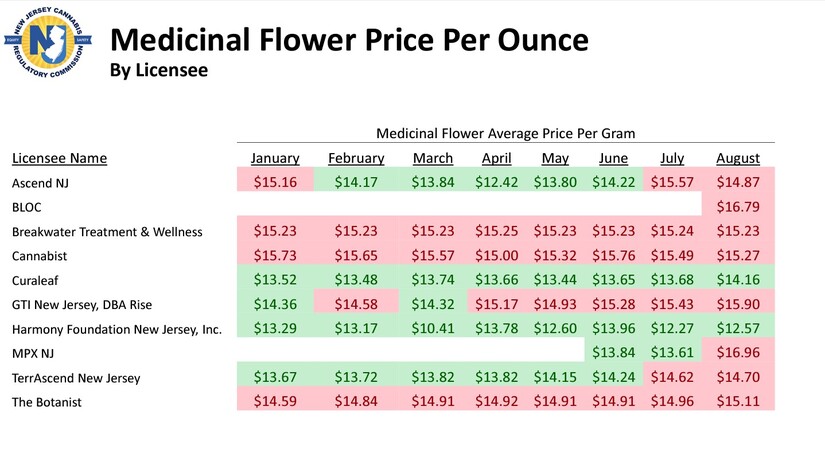
Task: Click the $15.90 GTI New Jersey August cell
Action: (738, 304)
